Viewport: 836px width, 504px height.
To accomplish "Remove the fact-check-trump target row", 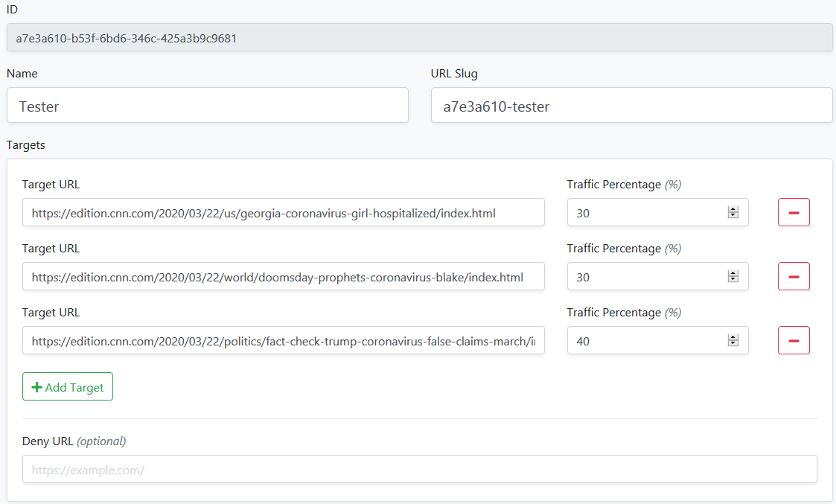I will pyautogui.click(x=794, y=340).
